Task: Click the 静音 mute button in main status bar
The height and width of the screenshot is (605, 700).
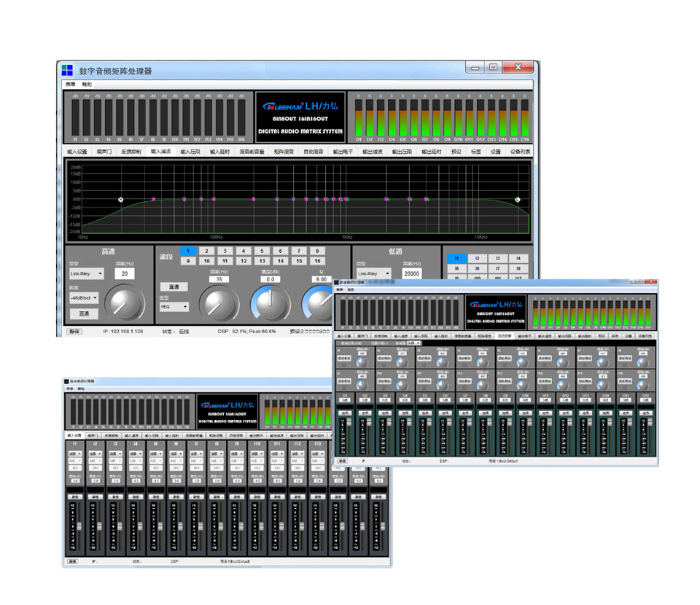Action: tap(74, 331)
